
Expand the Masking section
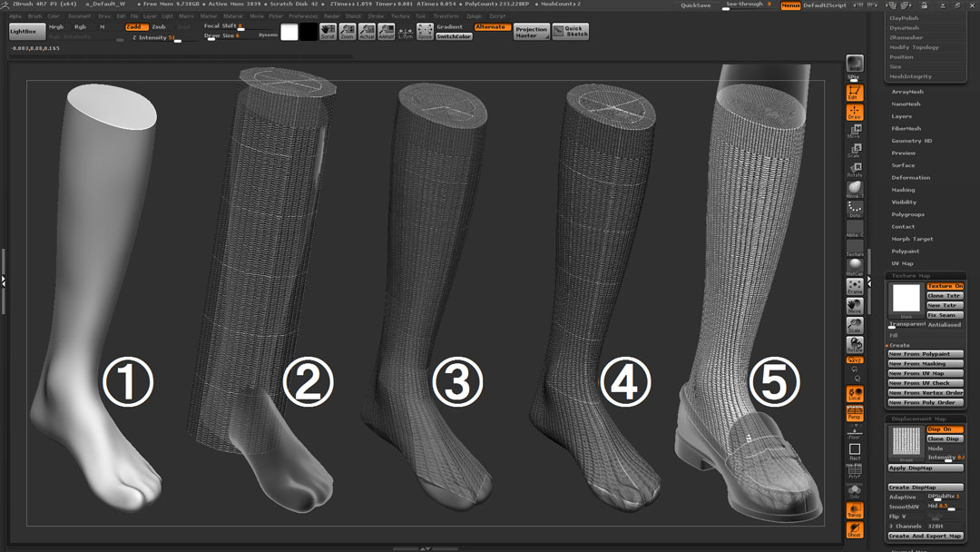click(x=903, y=190)
